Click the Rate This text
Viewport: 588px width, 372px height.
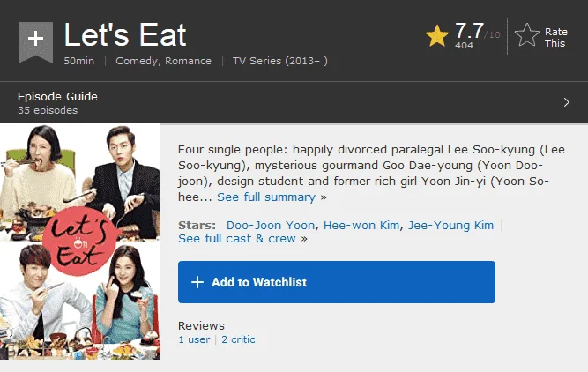(x=555, y=38)
